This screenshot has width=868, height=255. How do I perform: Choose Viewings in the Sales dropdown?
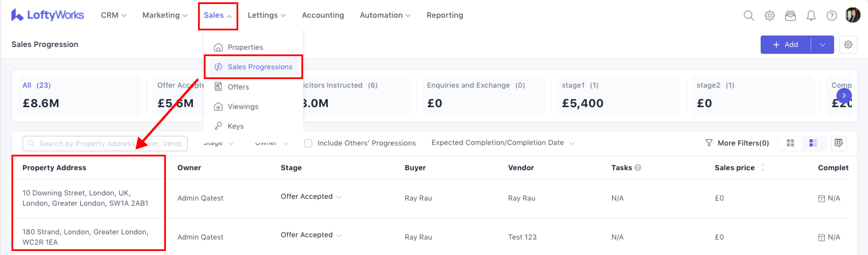pos(243,107)
